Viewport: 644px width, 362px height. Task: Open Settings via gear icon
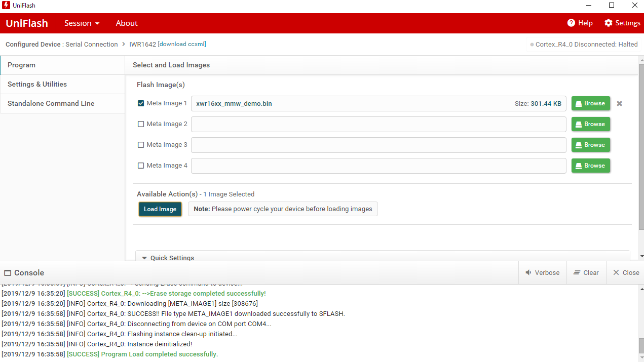click(609, 23)
